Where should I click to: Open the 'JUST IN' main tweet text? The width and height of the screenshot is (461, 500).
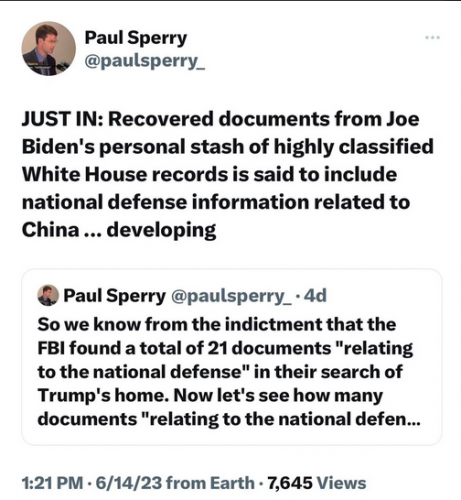(x=227, y=174)
